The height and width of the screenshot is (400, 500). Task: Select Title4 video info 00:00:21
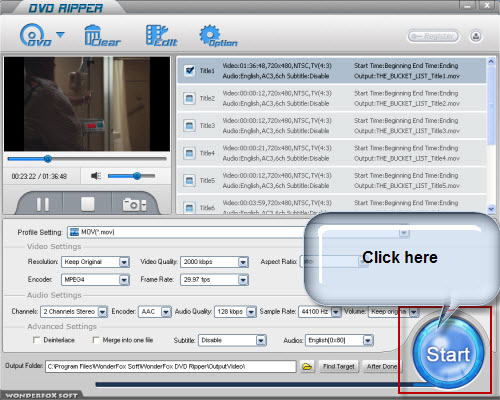point(277,148)
